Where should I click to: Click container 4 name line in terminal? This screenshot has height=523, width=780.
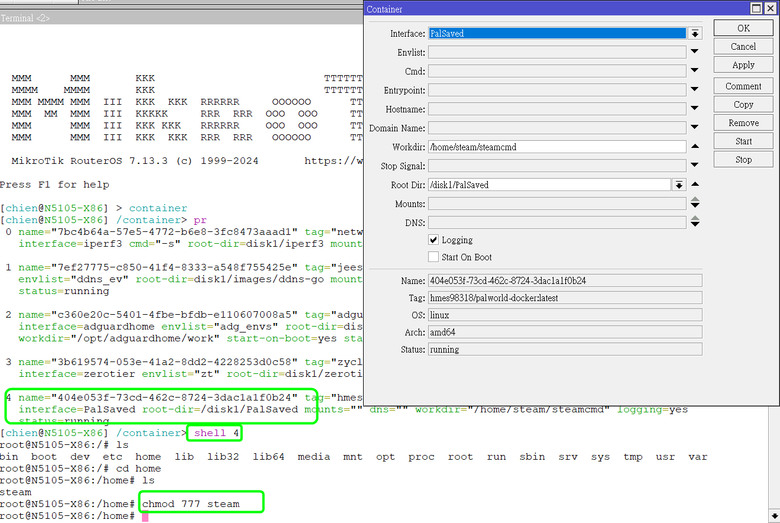pos(184,398)
